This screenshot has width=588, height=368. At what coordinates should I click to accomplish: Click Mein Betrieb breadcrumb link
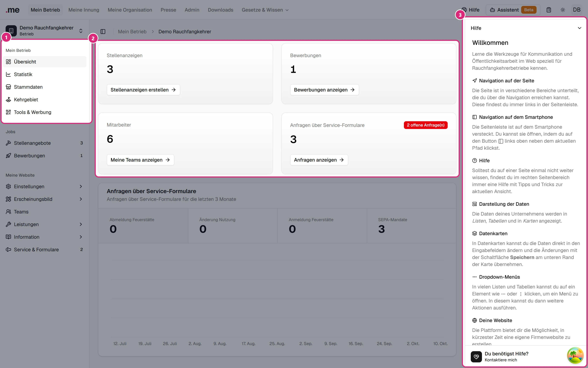(x=132, y=32)
